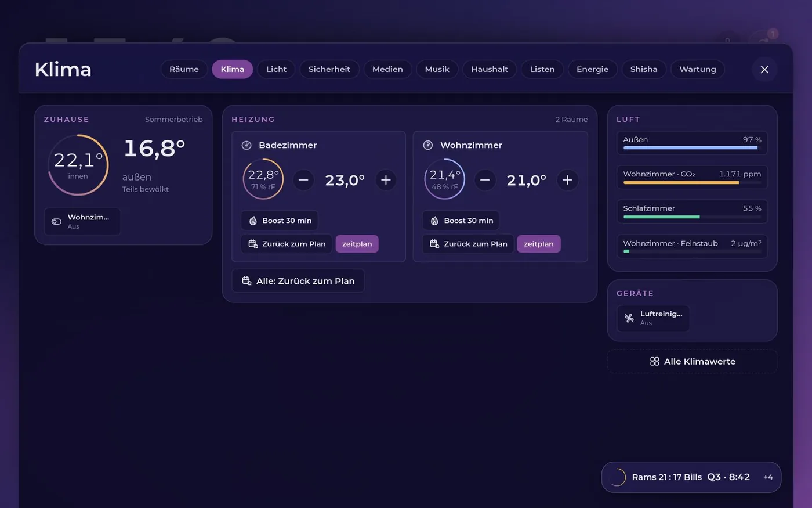Decrease Wohnzimmer target temperature with minus
This screenshot has height=508, width=812.
pyautogui.click(x=485, y=180)
